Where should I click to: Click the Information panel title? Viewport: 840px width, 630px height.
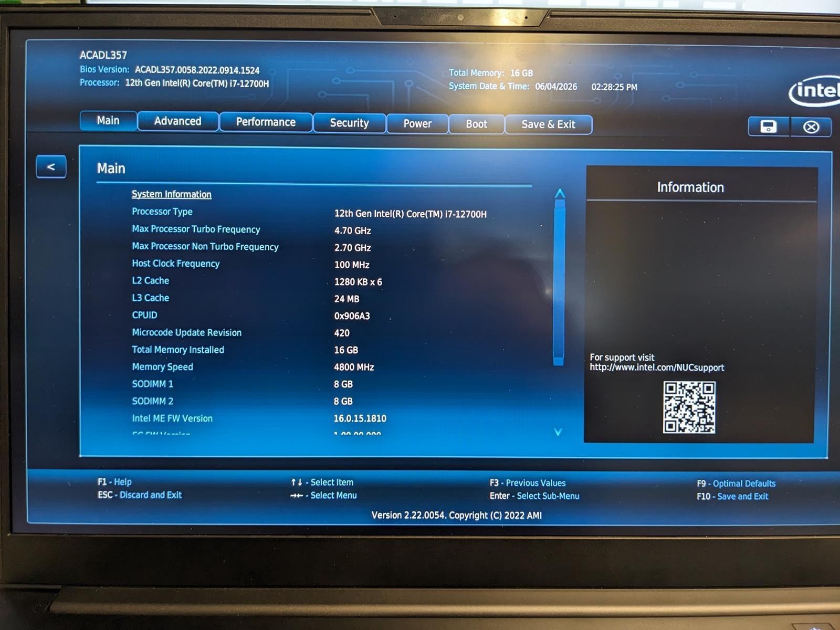point(690,187)
